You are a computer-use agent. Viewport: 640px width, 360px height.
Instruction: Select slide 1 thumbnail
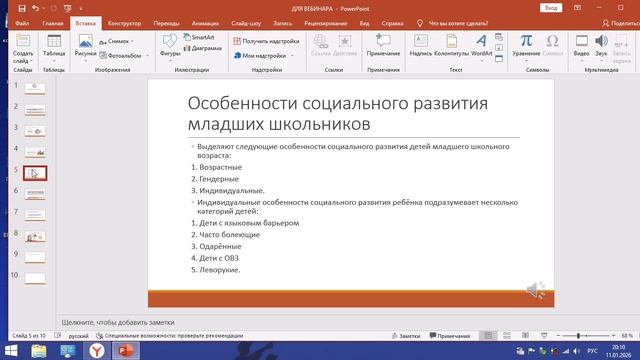click(35, 88)
